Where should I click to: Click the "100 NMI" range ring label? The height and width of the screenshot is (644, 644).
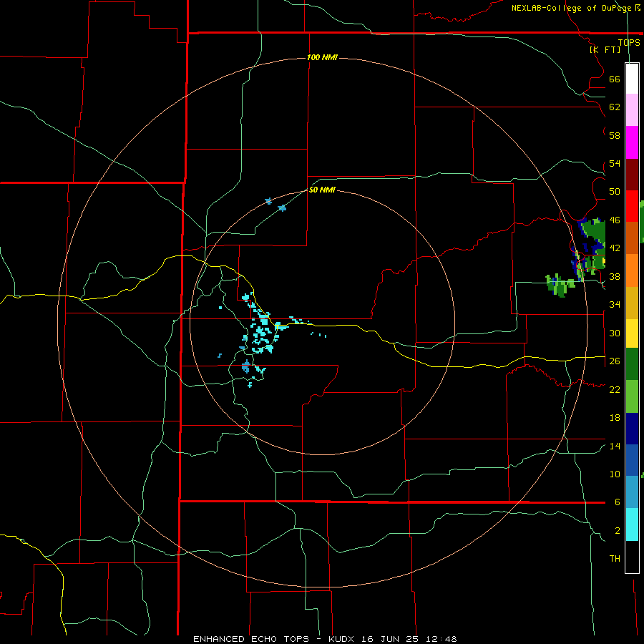322,57
